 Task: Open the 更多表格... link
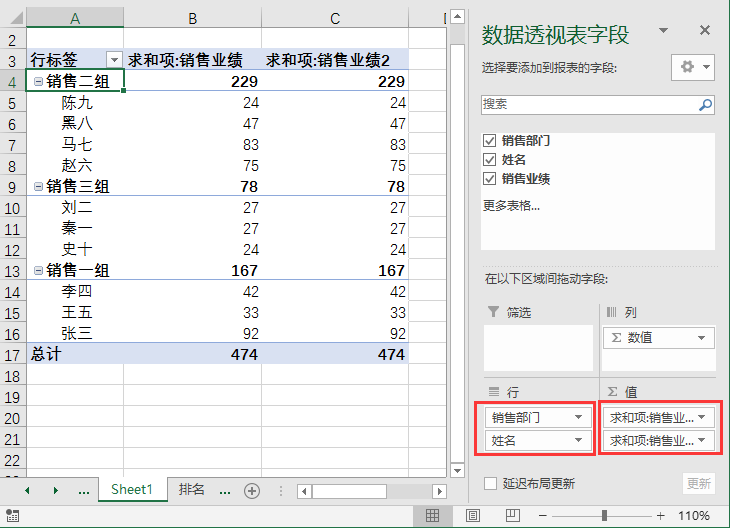tap(511, 205)
